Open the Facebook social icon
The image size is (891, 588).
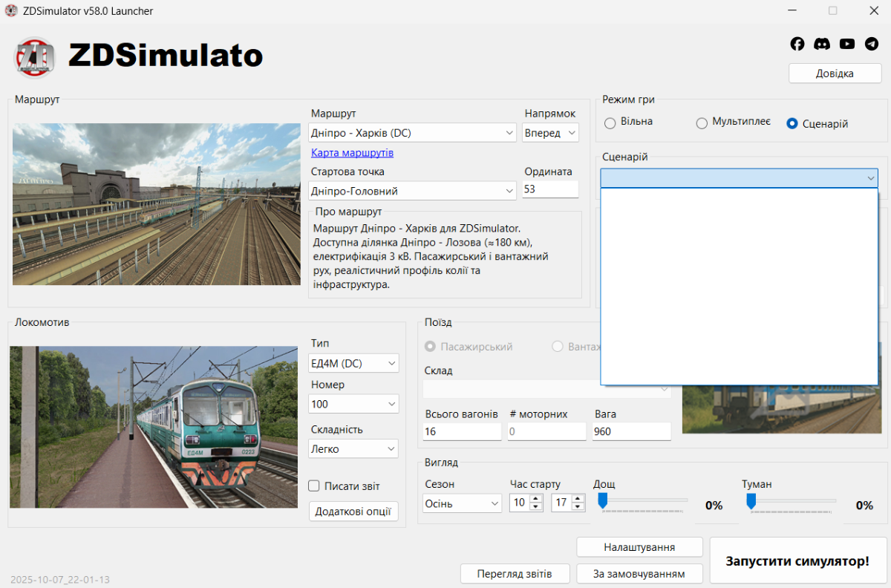(797, 44)
